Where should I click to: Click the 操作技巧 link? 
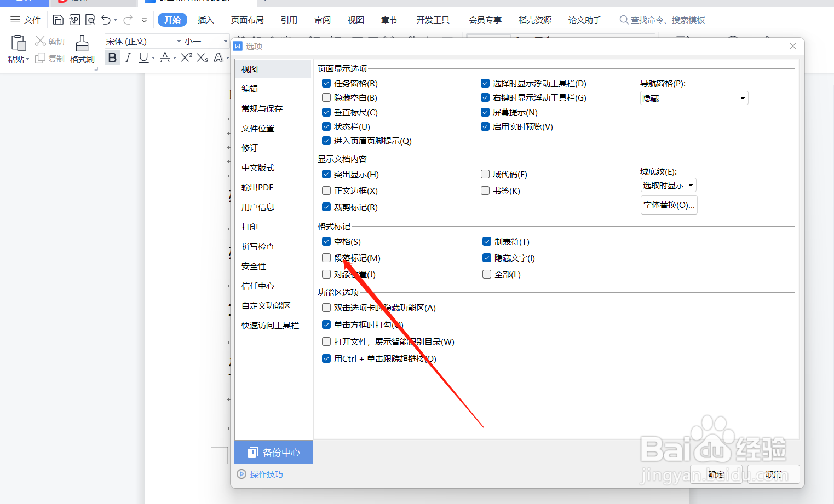coord(266,474)
